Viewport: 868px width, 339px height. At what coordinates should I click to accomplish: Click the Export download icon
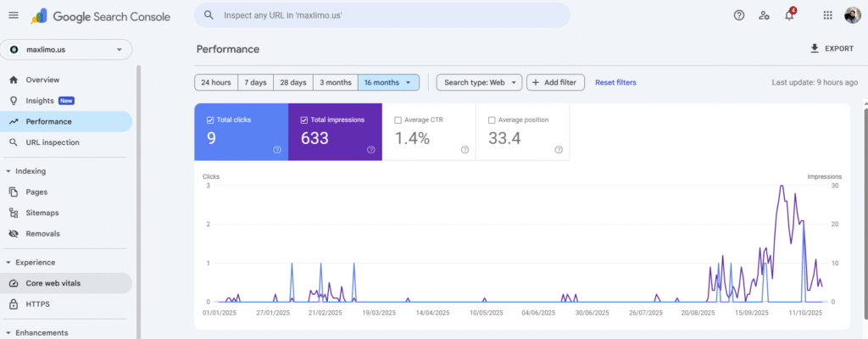click(x=815, y=48)
